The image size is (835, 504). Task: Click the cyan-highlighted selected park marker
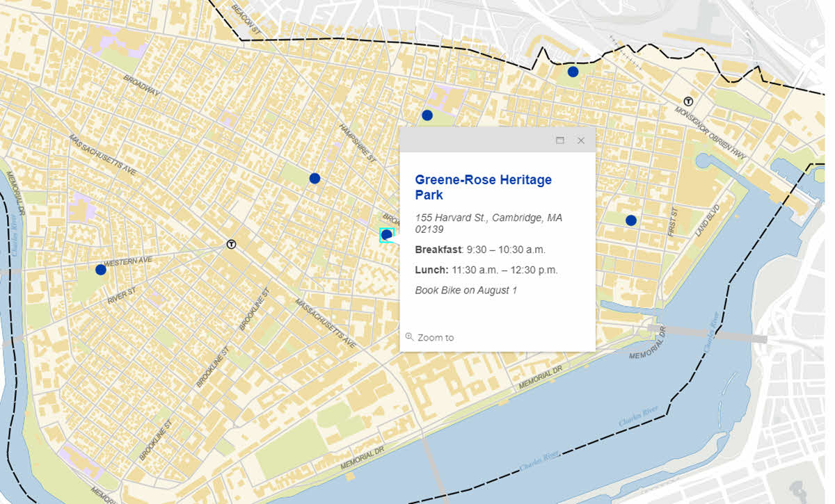387,235
